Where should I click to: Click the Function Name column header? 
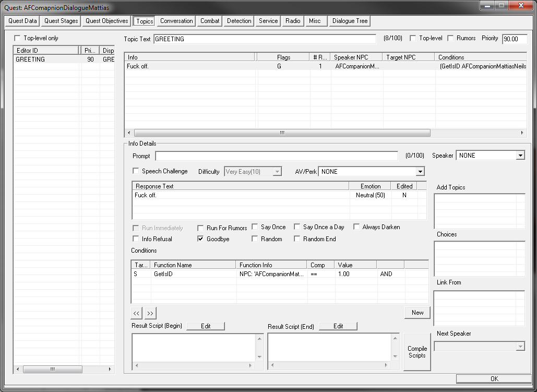click(x=193, y=265)
